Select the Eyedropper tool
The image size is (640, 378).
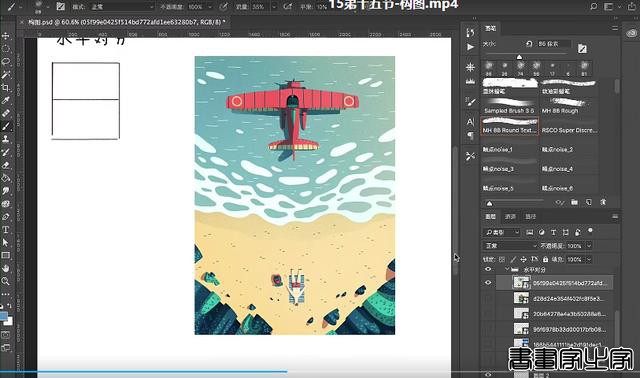point(6,100)
